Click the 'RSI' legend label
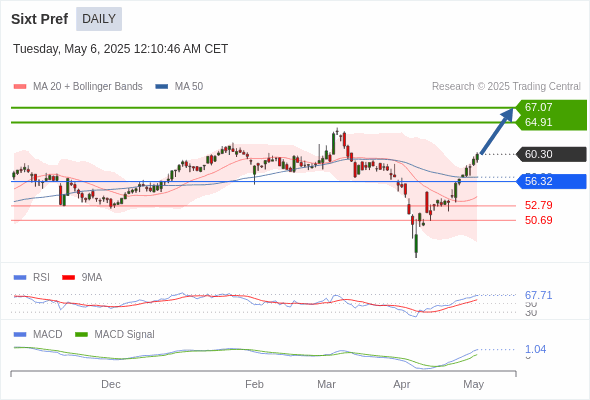The height and width of the screenshot is (400, 590). pyautogui.click(x=41, y=278)
